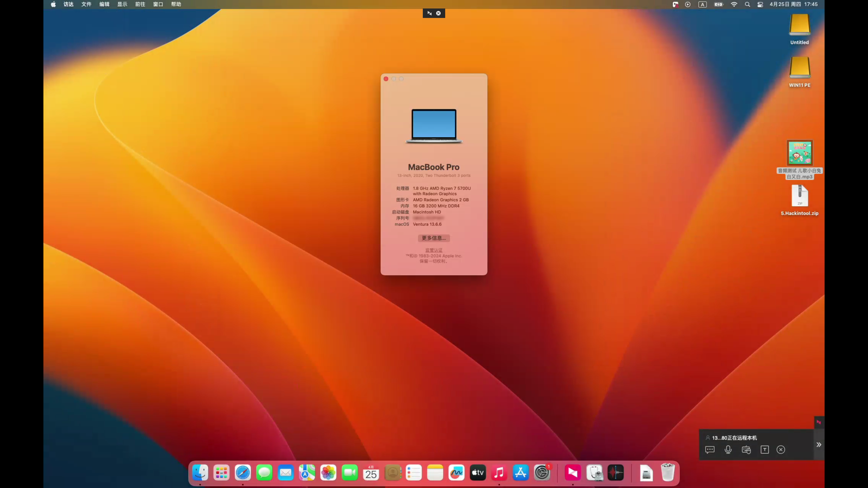Image resolution: width=868 pixels, height=488 pixels.
Task: Open the Music app in the Dock
Action: (499, 473)
